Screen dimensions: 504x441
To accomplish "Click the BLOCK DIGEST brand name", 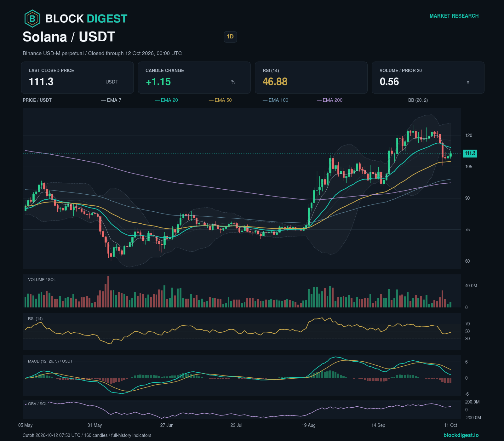I will coord(86,19).
